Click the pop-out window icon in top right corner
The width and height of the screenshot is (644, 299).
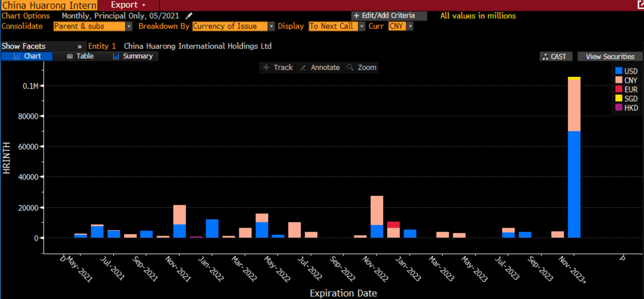pyautogui.click(x=641, y=5)
